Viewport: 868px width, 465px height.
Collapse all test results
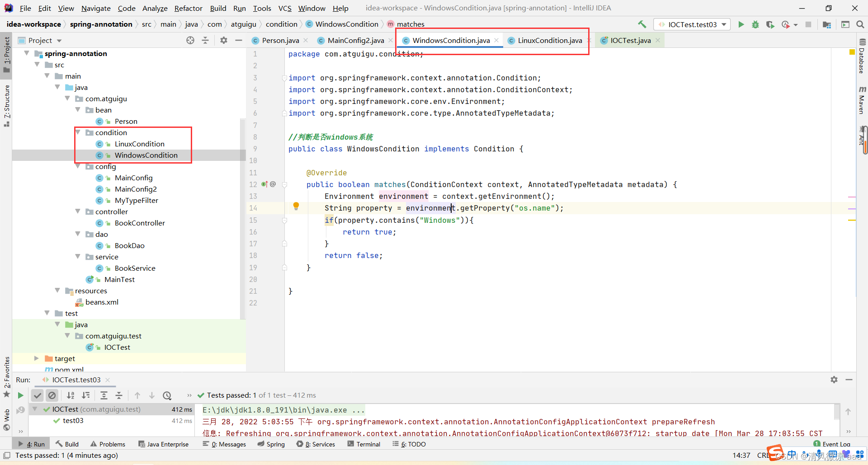[x=119, y=395]
